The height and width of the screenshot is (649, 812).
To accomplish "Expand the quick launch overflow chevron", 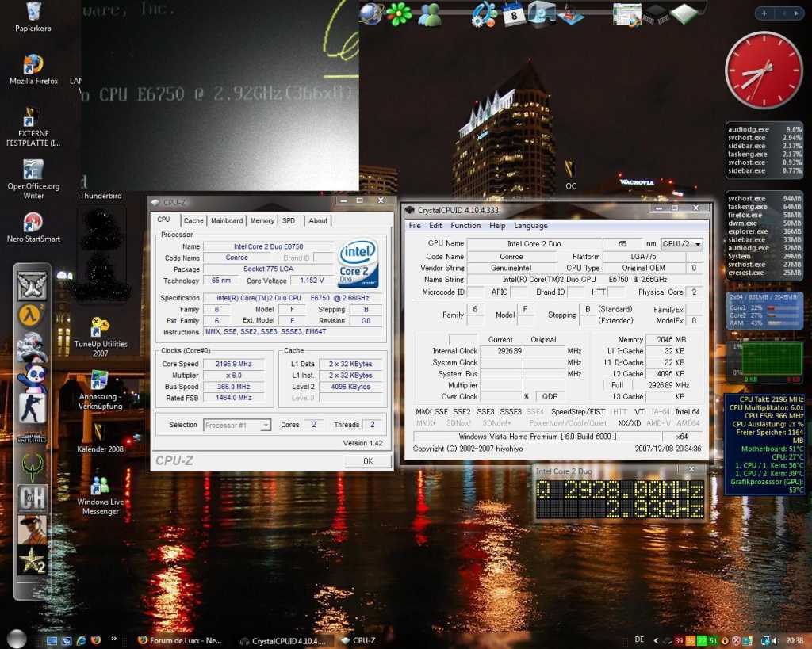I will pyautogui.click(x=114, y=639).
